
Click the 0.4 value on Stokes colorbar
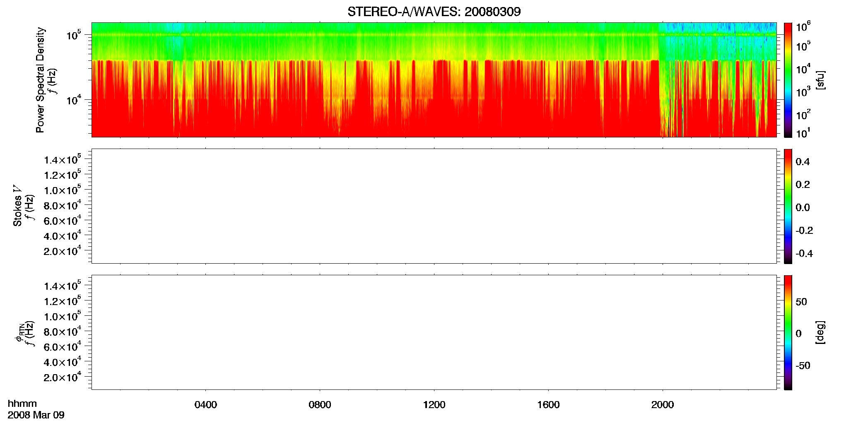pyautogui.click(x=803, y=162)
